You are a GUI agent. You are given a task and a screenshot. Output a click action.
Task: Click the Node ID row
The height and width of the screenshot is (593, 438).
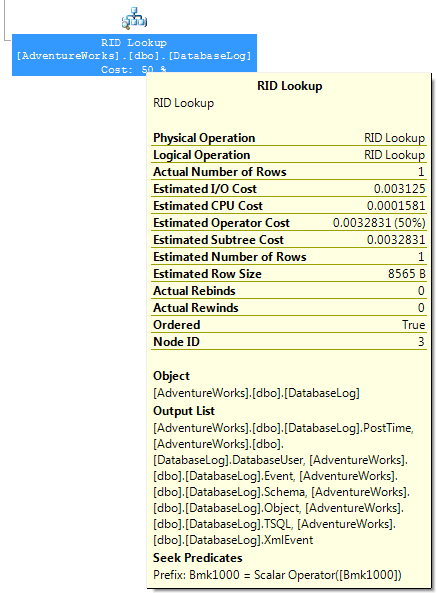[289, 342]
